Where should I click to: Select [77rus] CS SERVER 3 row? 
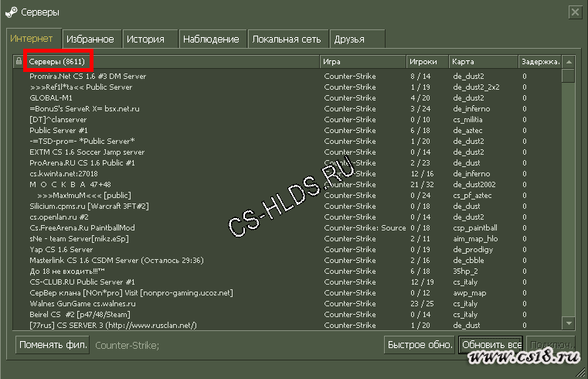point(287,325)
